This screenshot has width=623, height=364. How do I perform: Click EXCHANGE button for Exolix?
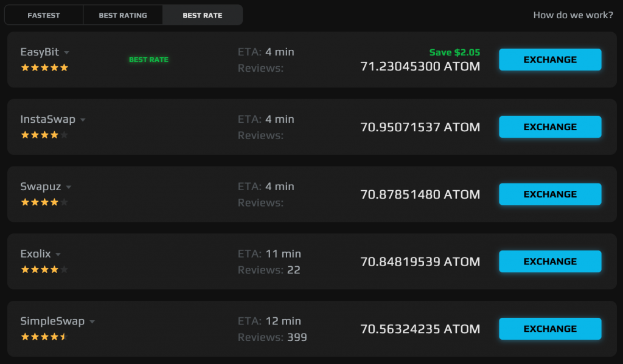[550, 261]
